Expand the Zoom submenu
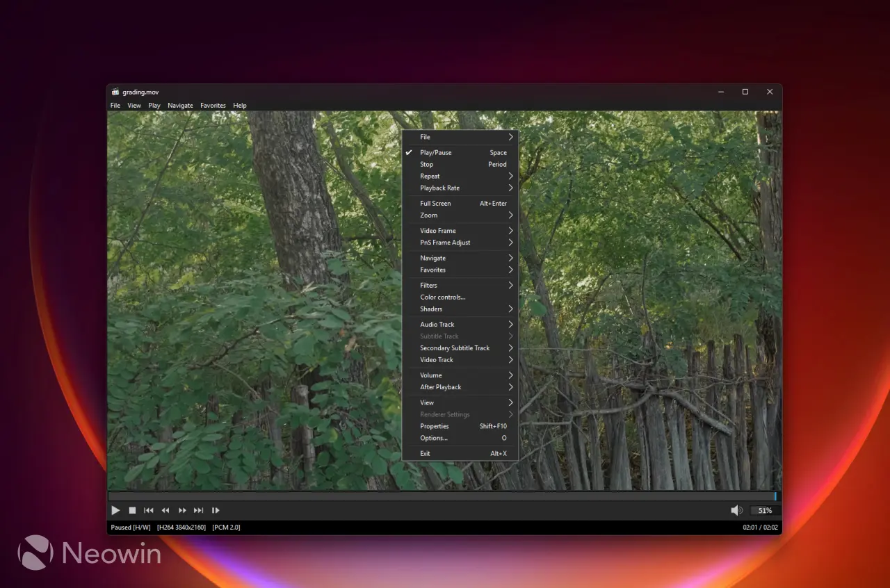This screenshot has height=588, width=890. [x=460, y=215]
